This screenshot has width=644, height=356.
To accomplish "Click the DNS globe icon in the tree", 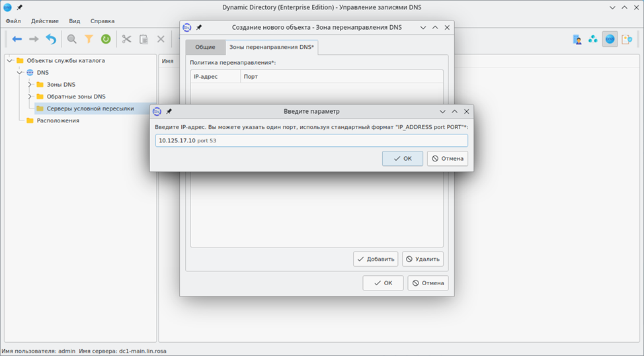I will pyautogui.click(x=30, y=72).
